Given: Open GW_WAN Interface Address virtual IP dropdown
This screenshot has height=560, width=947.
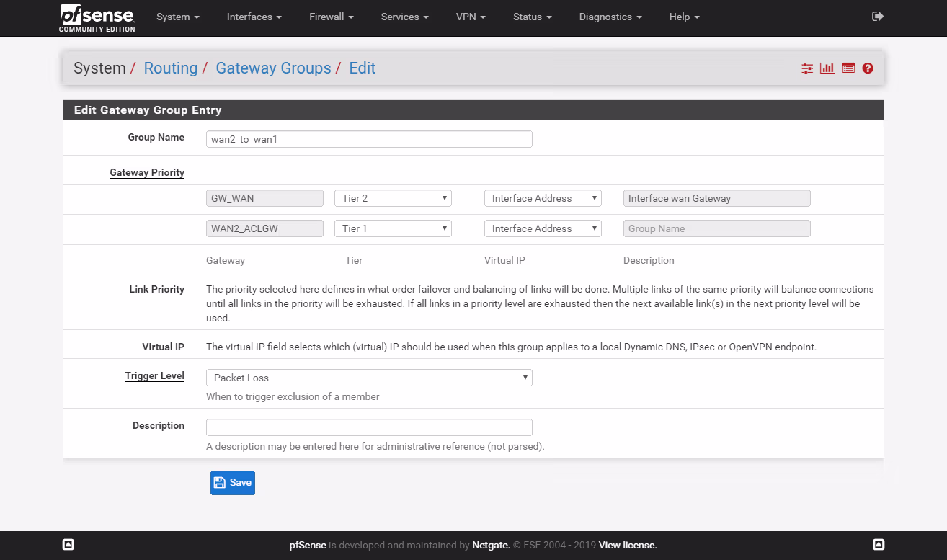Looking at the screenshot, I should pos(543,198).
